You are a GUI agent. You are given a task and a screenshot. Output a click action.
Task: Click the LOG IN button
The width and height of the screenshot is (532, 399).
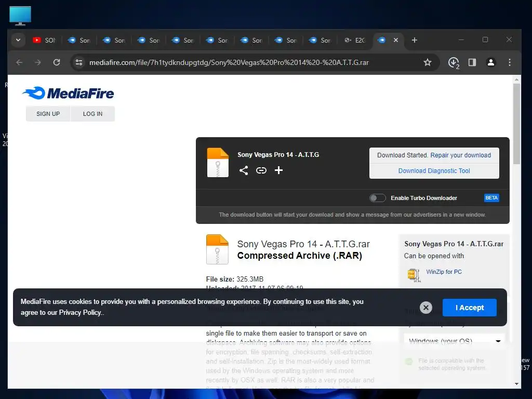click(x=92, y=114)
